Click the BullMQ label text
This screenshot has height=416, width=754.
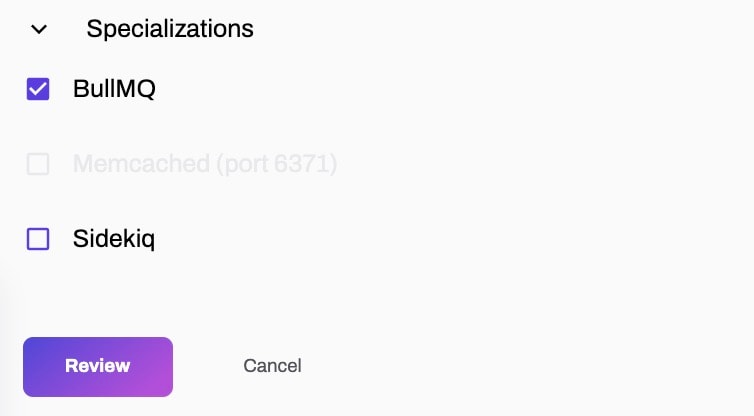(x=114, y=89)
